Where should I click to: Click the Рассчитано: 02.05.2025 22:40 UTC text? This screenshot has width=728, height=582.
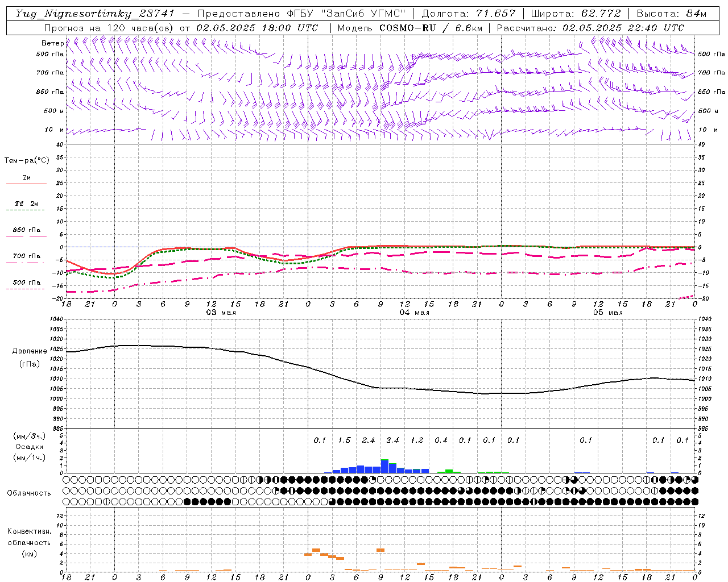point(590,28)
